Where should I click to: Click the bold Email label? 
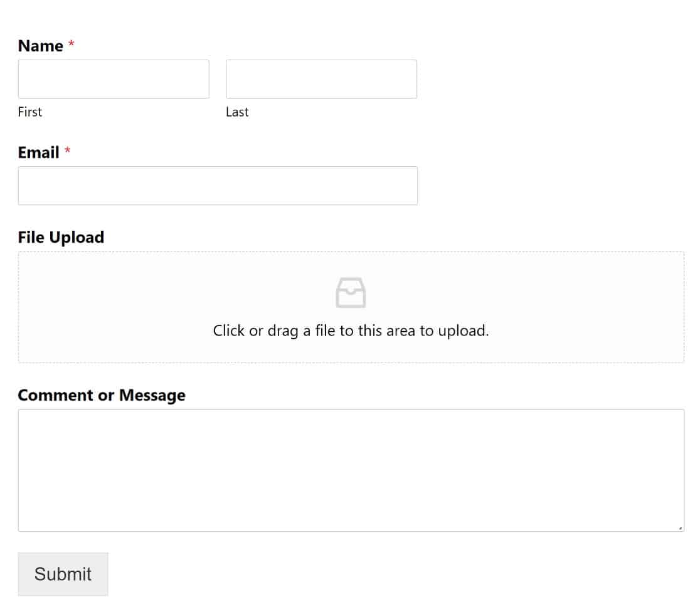pos(38,152)
